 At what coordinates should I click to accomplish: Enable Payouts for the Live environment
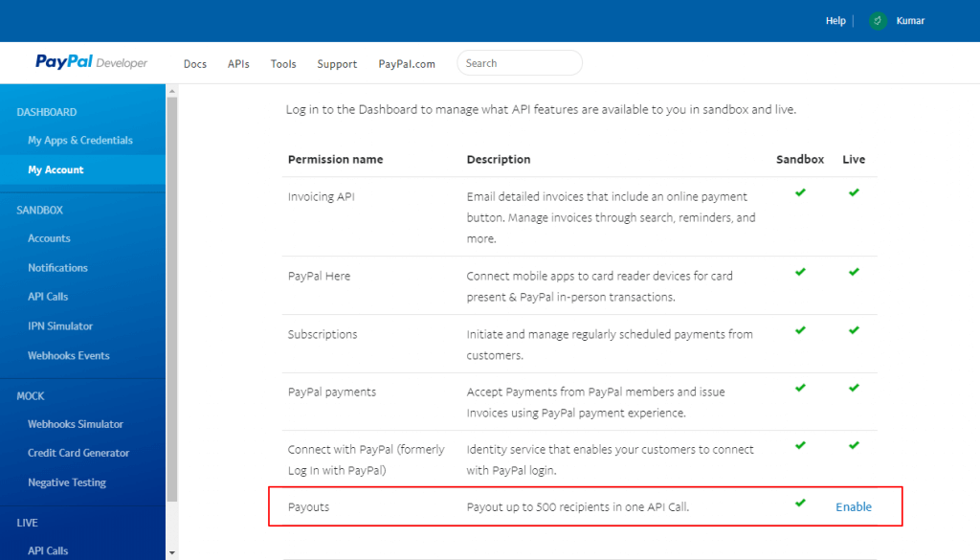pyautogui.click(x=853, y=506)
